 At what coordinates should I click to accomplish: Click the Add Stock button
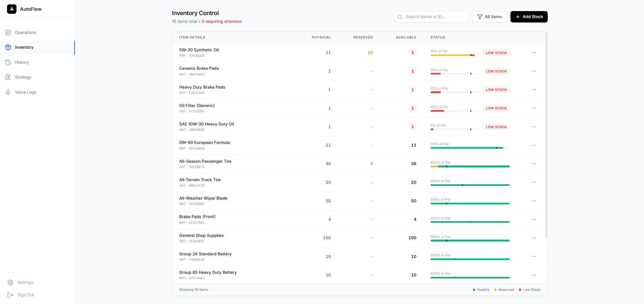point(529,17)
